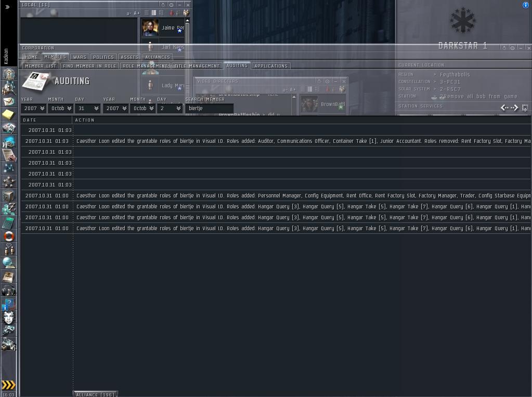The height and width of the screenshot is (397, 532).
Task: Open the star Map constellation icon
Action: point(8,168)
